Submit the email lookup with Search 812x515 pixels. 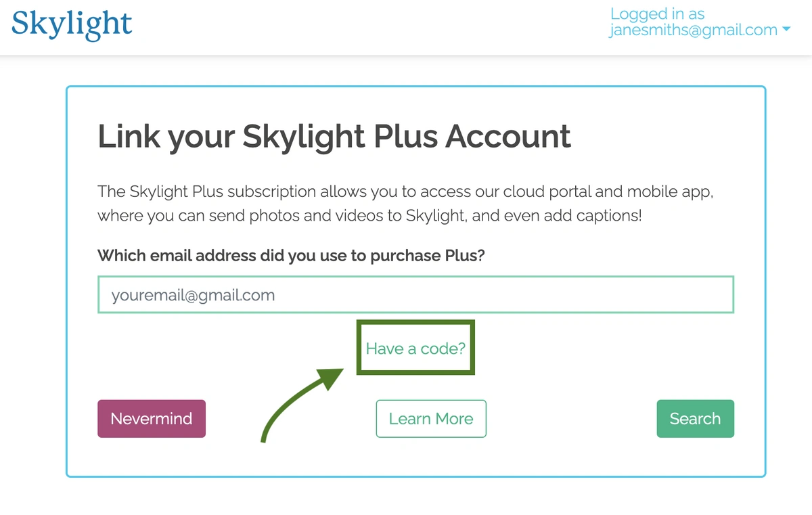(x=695, y=418)
